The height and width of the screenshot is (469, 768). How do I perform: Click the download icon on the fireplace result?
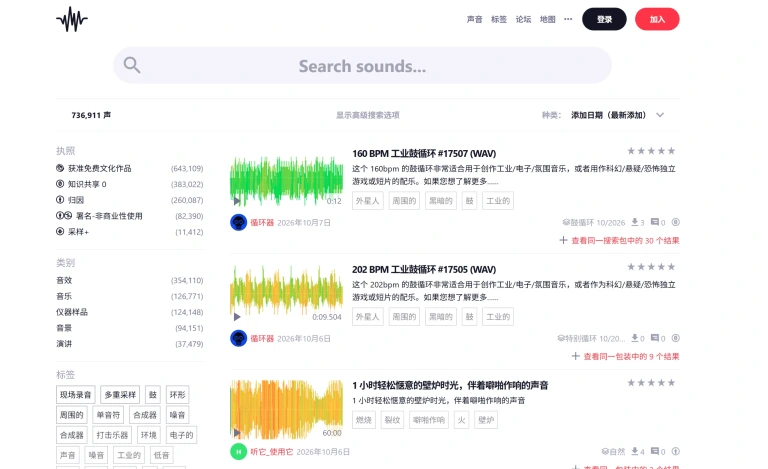(634, 451)
